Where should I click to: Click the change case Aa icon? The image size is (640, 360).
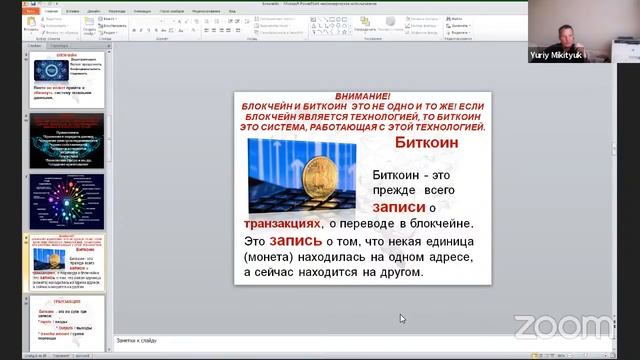click(181, 31)
